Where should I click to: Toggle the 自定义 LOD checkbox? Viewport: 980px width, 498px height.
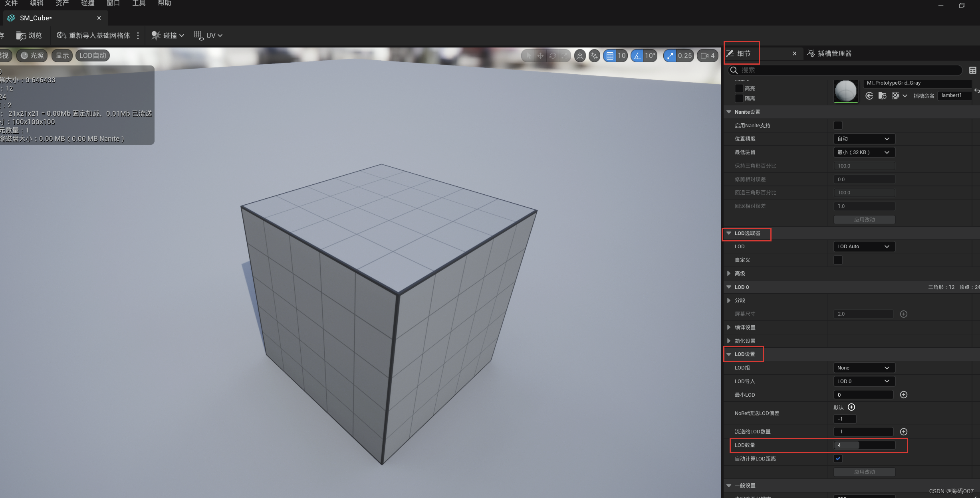coord(838,260)
